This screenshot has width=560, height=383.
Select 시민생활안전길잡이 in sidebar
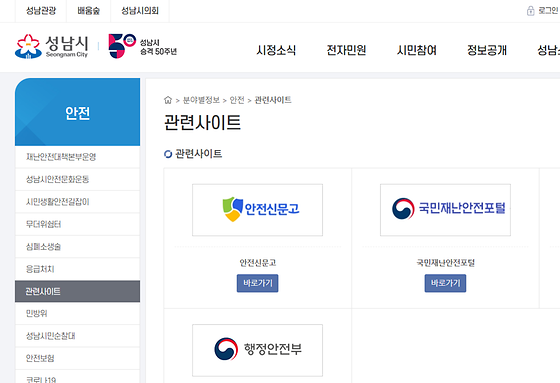78,202
